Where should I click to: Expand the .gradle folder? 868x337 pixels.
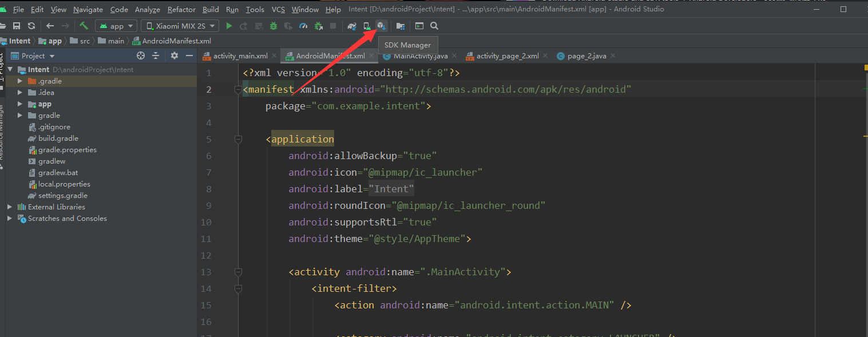(19, 81)
